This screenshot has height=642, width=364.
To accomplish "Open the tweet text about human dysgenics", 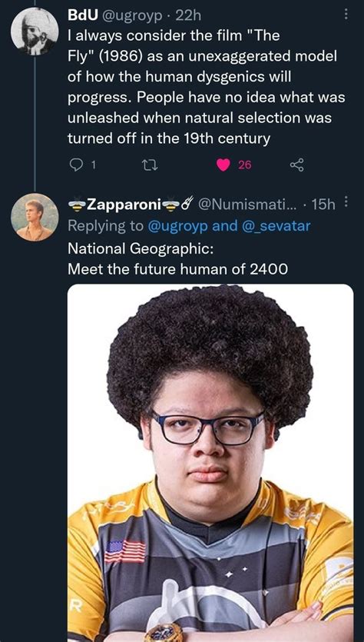I will click(206, 87).
